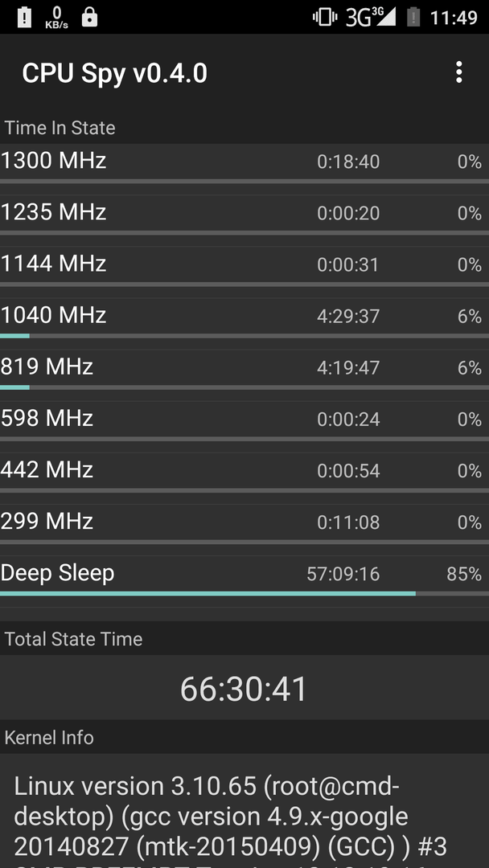Screen dimensions: 489x868
Task: Tap the 11:49 clock in status bar
Action: (454, 18)
